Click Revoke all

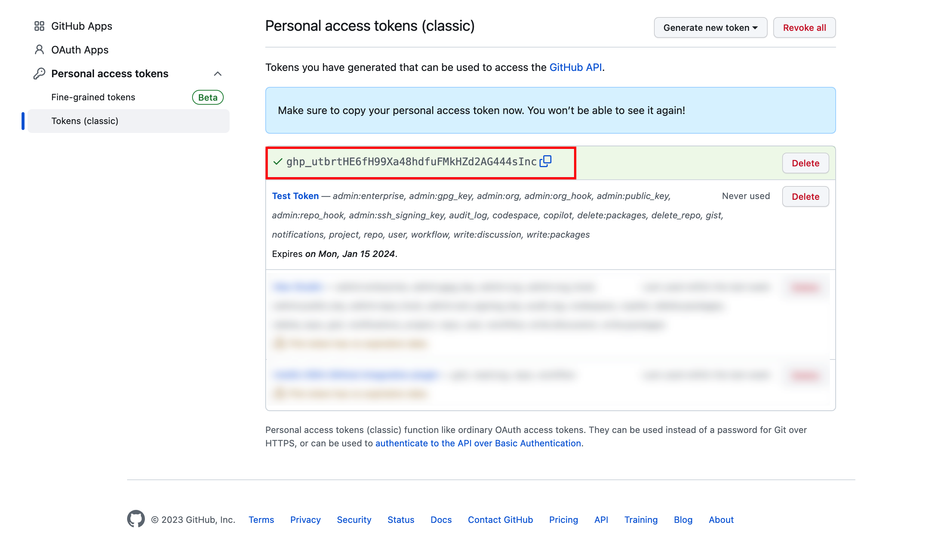click(x=804, y=27)
